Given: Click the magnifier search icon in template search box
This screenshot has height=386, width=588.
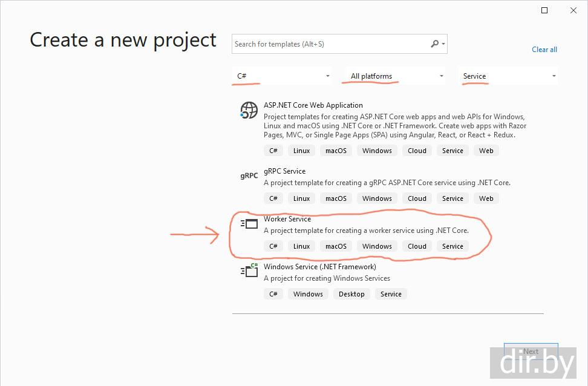Looking at the screenshot, I should tap(434, 44).
